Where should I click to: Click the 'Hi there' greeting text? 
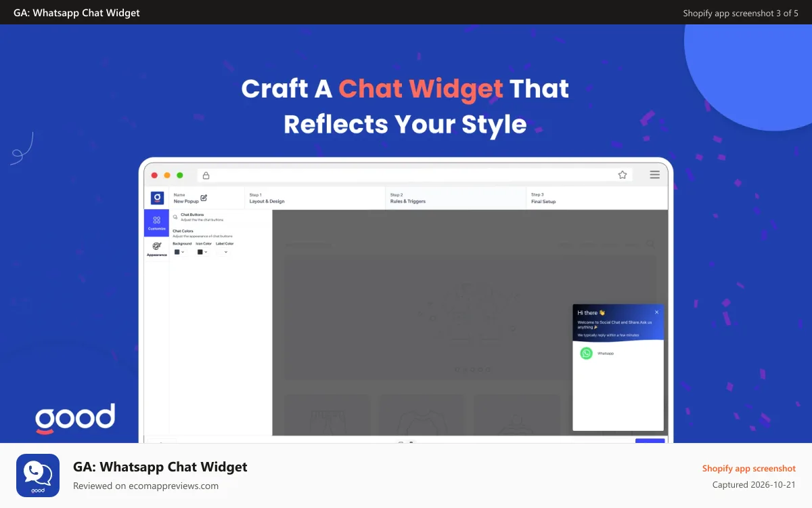(591, 313)
